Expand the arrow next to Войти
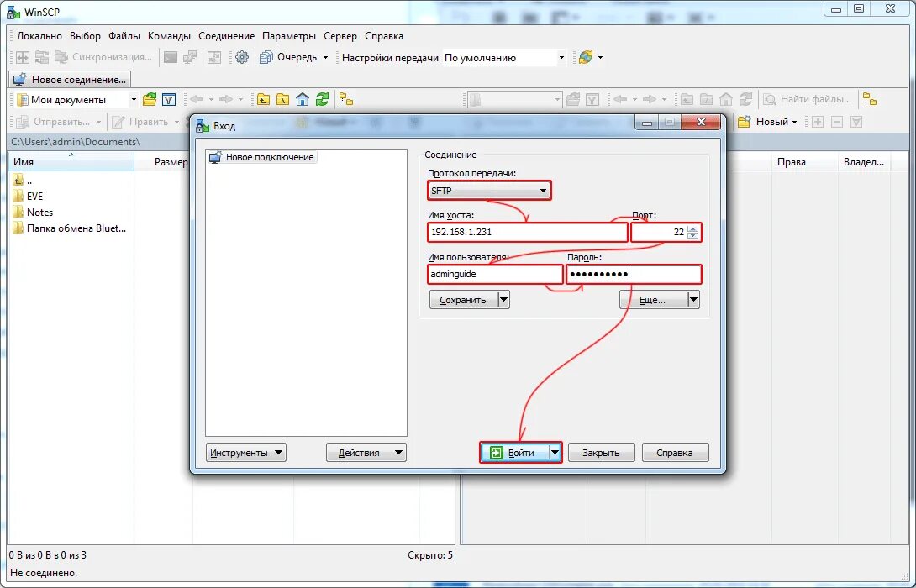 click(555, 453)
